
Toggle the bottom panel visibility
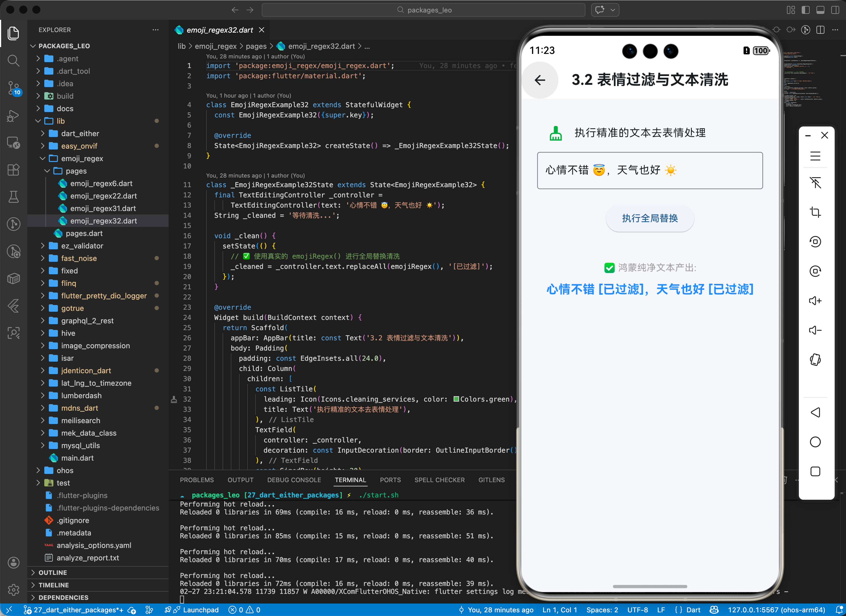point(820,10)
